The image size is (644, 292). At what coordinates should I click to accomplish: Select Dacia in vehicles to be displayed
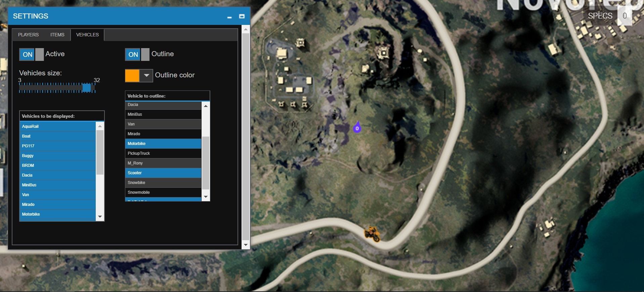[58, 175]
